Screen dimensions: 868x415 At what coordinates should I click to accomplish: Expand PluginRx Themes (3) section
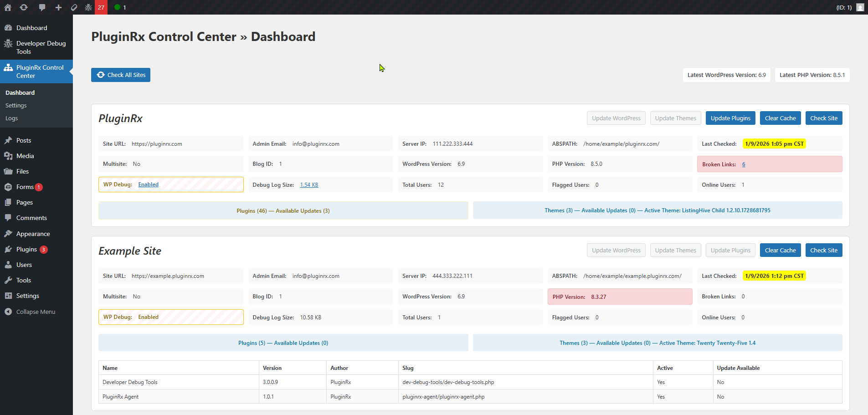click(x=657, y=210)
